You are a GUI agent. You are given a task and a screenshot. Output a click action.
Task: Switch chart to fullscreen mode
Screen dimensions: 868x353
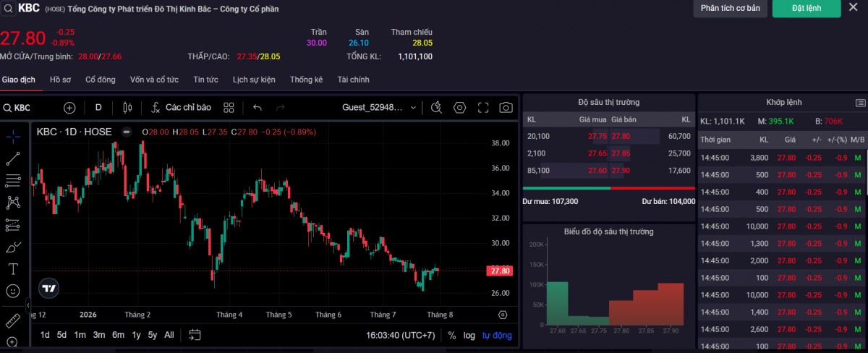483,108
